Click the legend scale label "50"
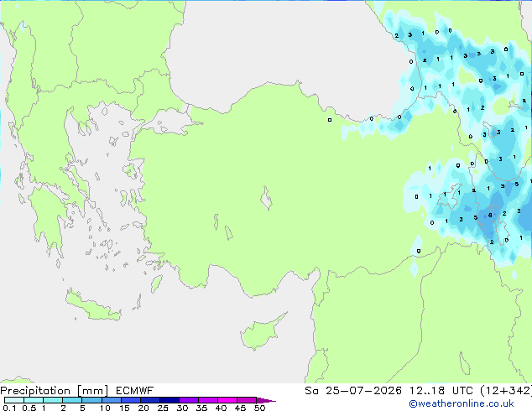532x411 pixels. [259, 408]
